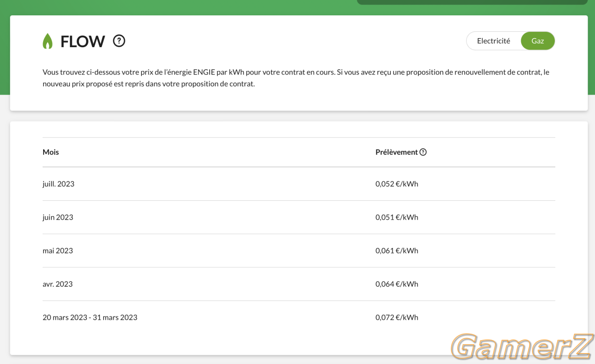Select the avr. 2023 row label
The image size is (595, 364).
(x=58, y=284)
